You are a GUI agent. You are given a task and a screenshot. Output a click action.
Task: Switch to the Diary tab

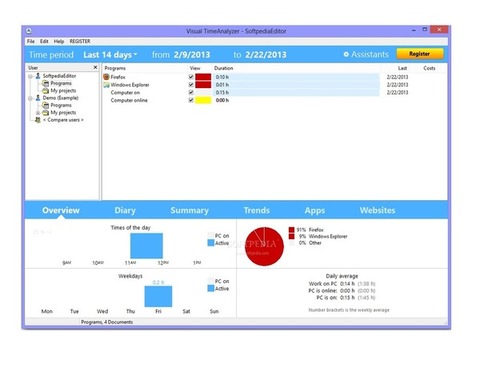pyautogui.click(x=125, y=210)
